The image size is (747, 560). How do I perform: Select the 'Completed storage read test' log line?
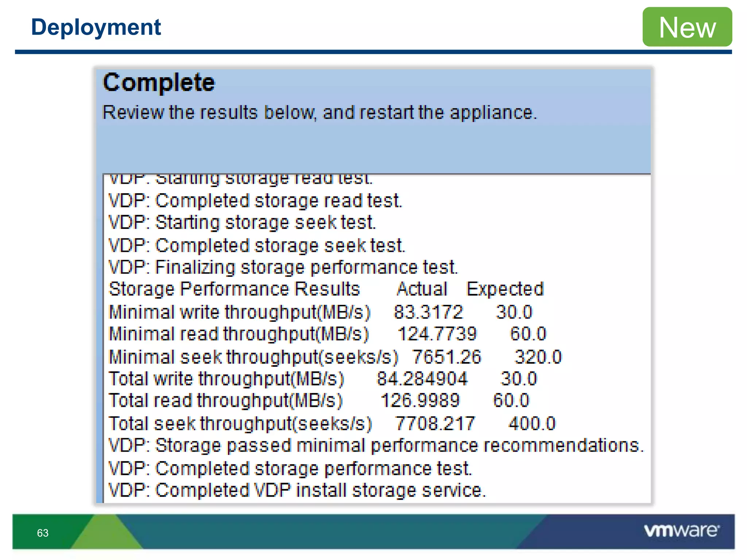255,201
